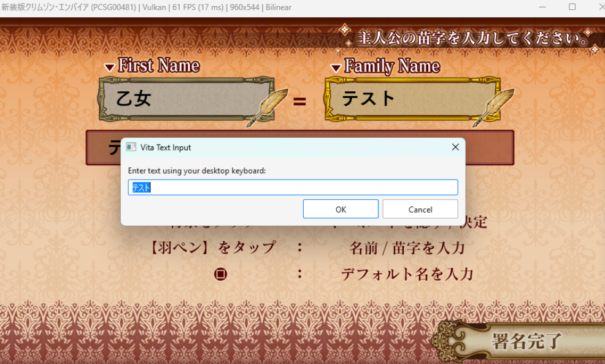Tap the feather pen beside First Name
This screenshot has width=605, height=364.
click(268, 107)
